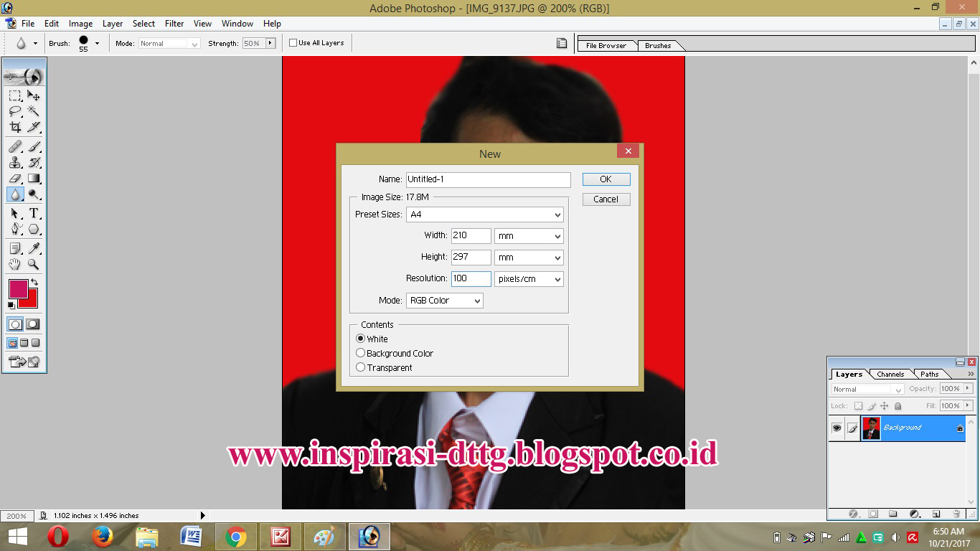Select the Slice tool
This screenshot has height=551, width=980.
click(x=34, y=127)
